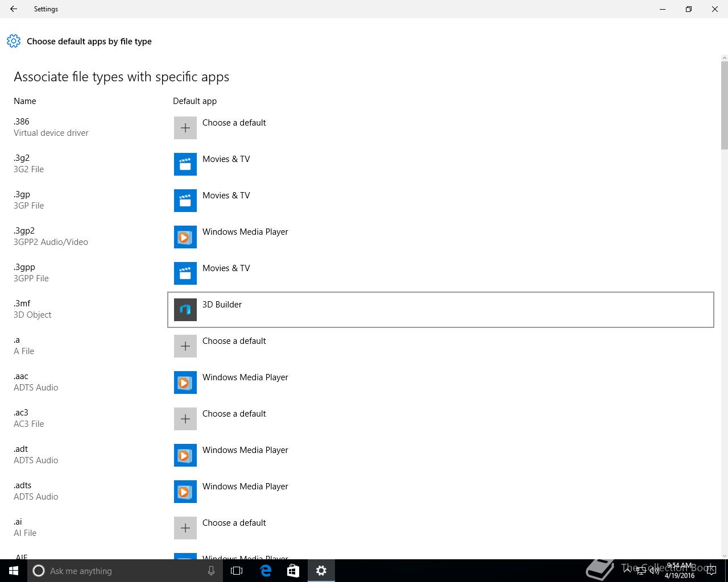Open Task View from the taskbar
Screen dimensions: 728x582
coord(237,571)
